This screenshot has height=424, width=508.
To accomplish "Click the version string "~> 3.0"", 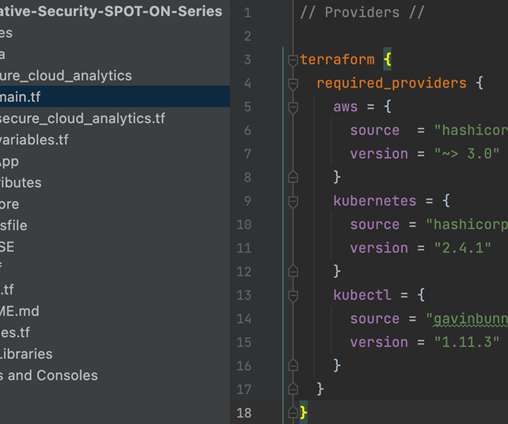I will coord(466,154).
